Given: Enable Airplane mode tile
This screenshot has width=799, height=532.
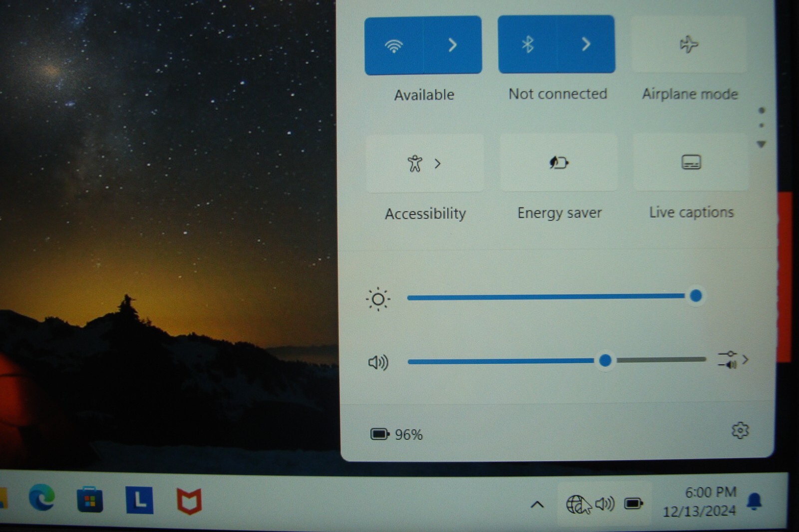Looking at the screenshot, I should click(x=689, y=44).
